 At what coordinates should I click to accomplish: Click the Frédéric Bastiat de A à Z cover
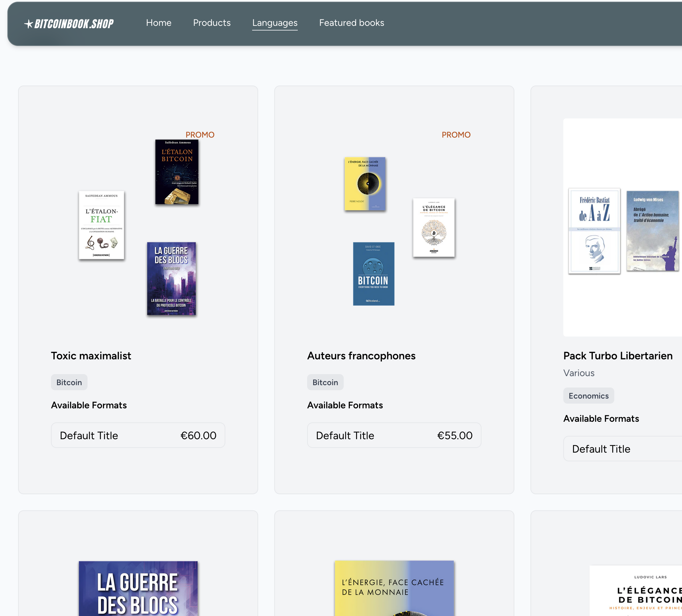(594, 231)
